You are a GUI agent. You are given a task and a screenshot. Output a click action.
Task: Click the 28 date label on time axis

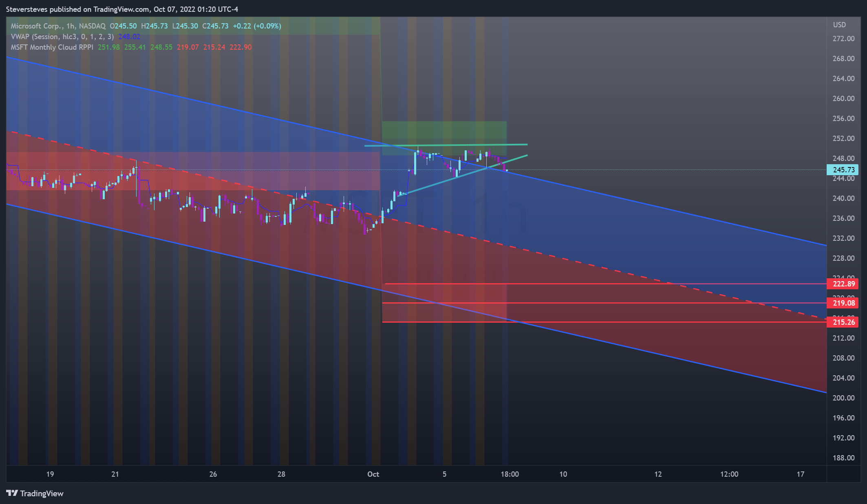(281, 474)
